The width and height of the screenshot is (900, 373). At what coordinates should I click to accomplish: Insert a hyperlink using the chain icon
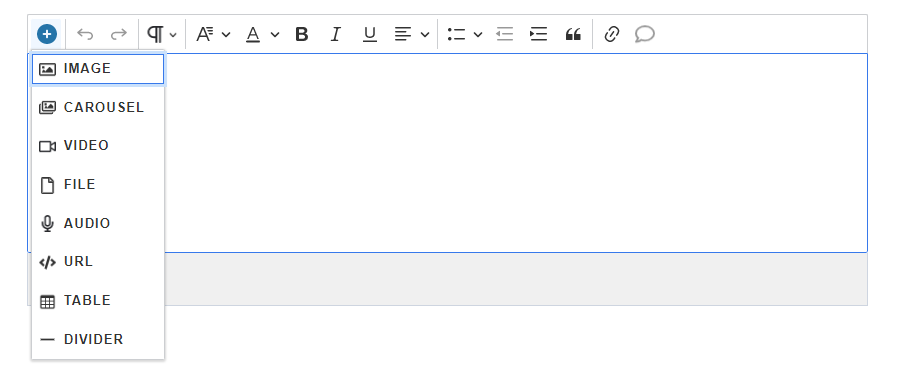click(612, 34)
